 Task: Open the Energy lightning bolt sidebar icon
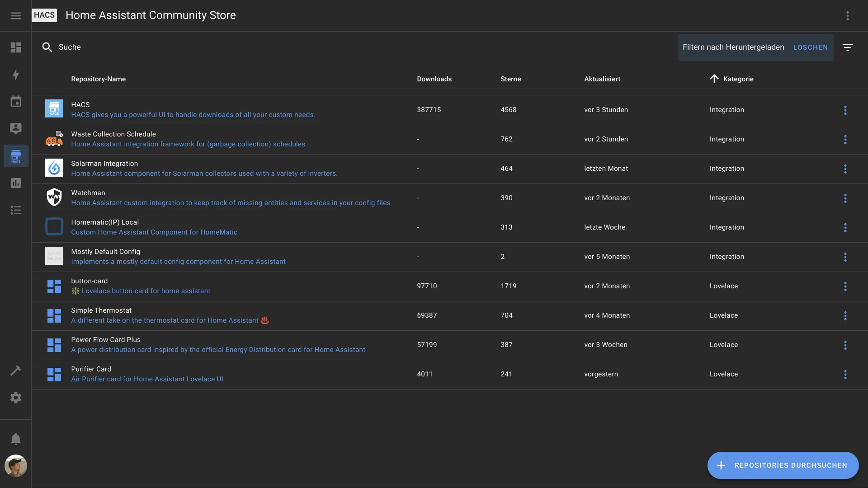coord(16,75)
